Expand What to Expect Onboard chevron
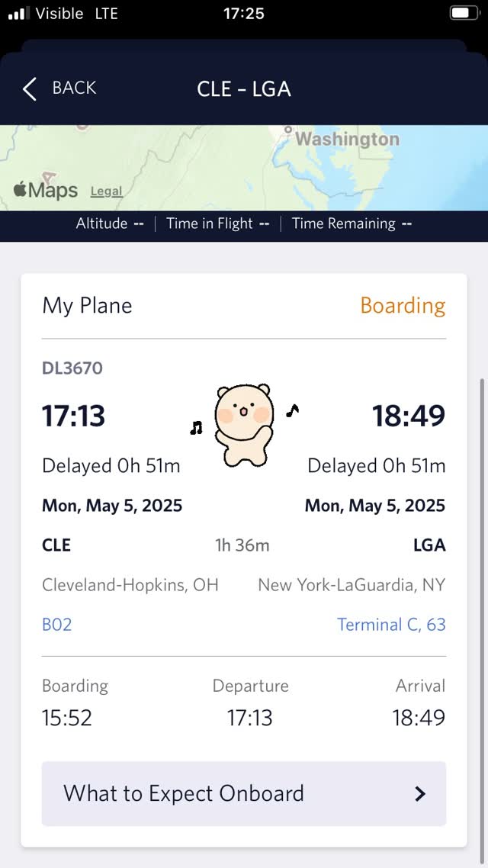The image size is (488, 868). [420, 794]
